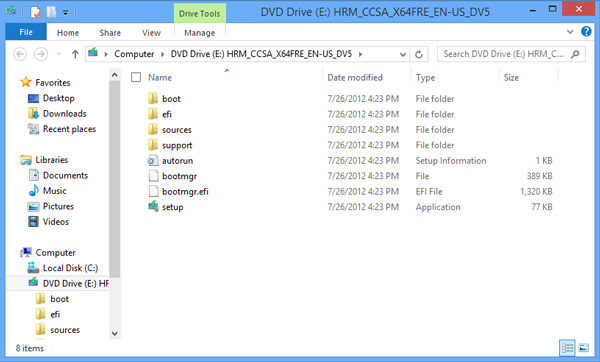Click the DVD Drive (E:) breadcrumb segment
The image size is (600, 362).
pos(261,54)
